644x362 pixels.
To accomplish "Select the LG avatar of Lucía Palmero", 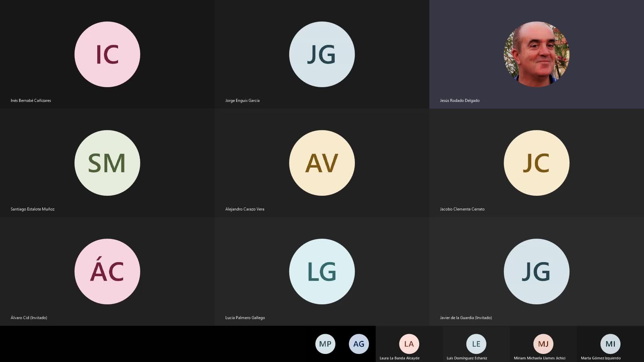I will (322, 271).
